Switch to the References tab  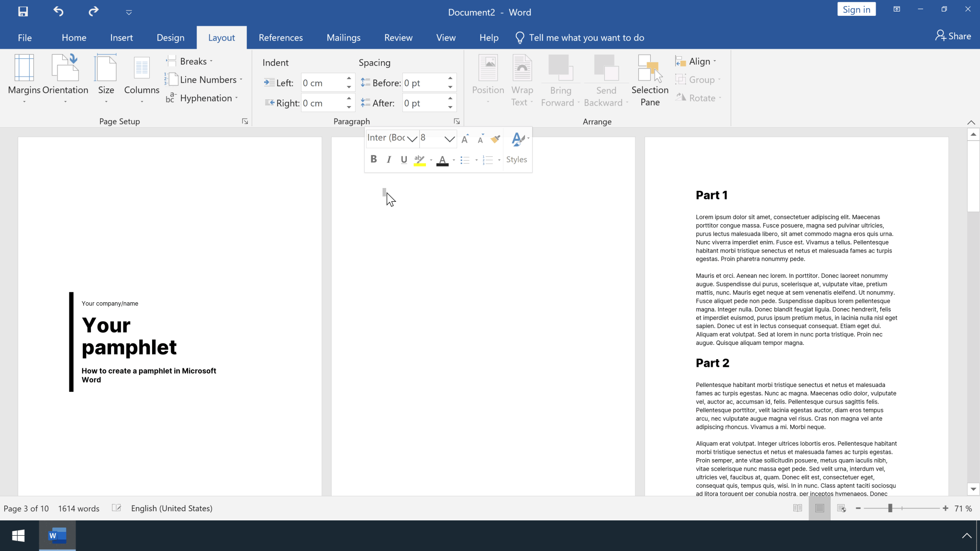click(280, 37)
